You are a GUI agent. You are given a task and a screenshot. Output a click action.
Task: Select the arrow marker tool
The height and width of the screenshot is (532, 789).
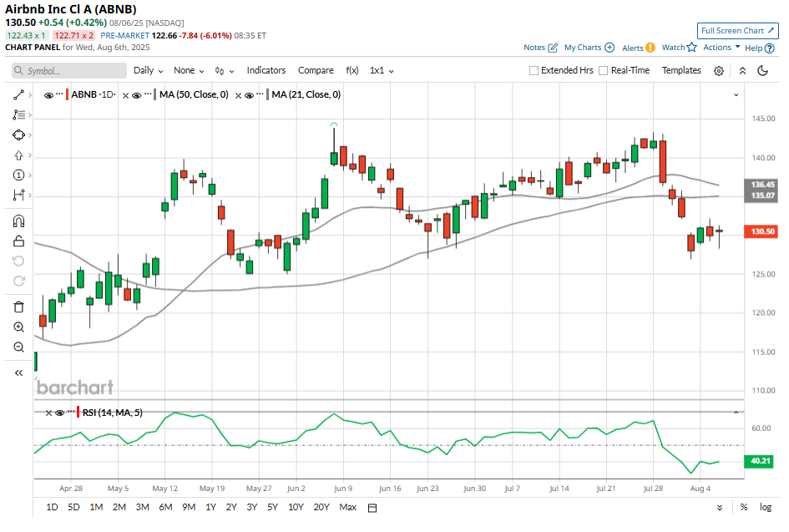pos(18,155)
